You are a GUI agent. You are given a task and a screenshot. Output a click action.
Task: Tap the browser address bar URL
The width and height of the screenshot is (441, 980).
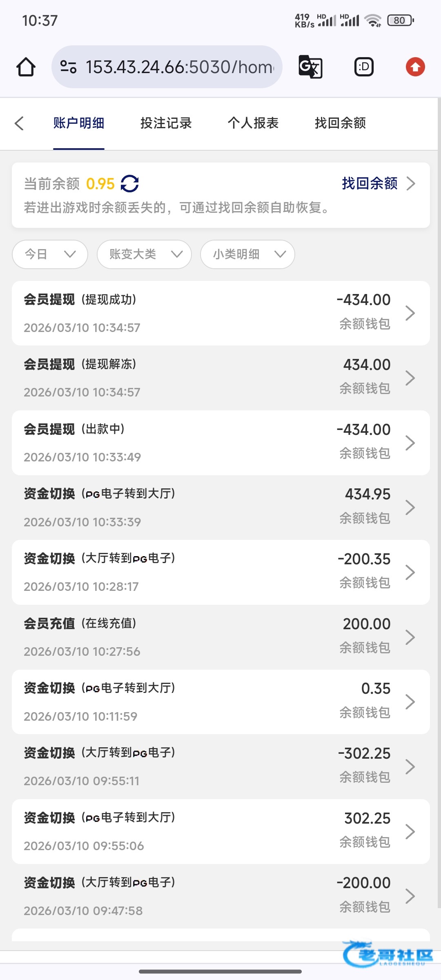click(x=180, y=67)
